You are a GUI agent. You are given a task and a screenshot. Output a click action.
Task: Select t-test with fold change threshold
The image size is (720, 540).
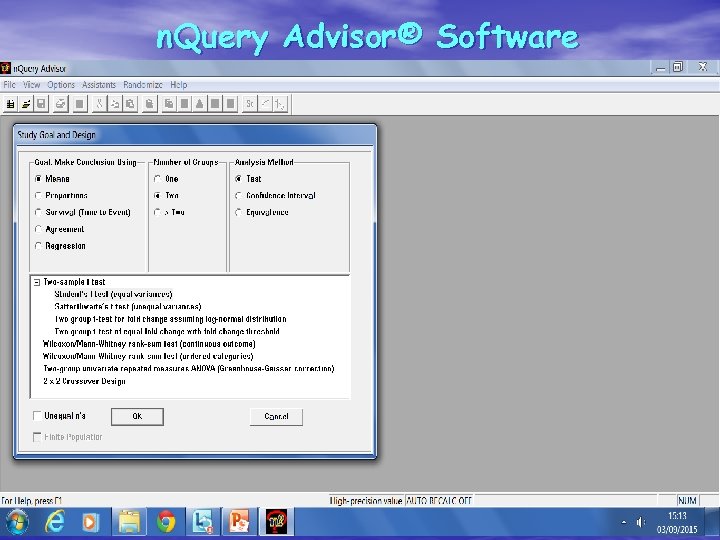(167, 331)
